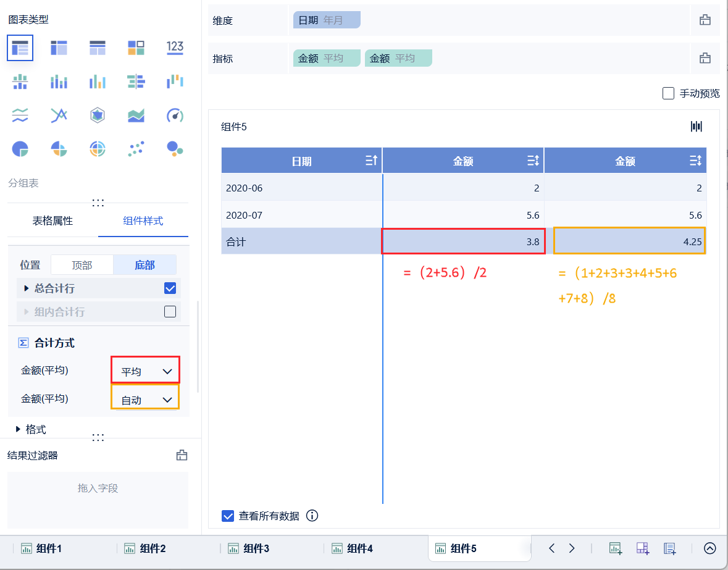
Task: Choose the range area chart icon
Action: 136,115
